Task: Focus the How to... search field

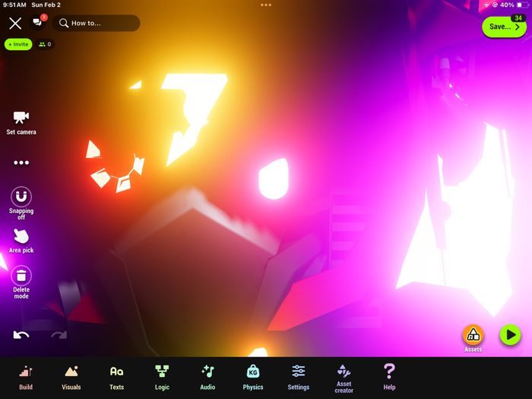Action: (96, 23)
